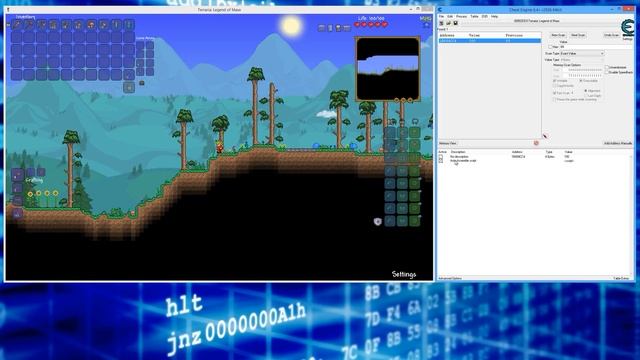640x360 pixels.
Task: Open the Help menu in Cheat Engine
Action: pyautogui.click(x=494, y=16)
